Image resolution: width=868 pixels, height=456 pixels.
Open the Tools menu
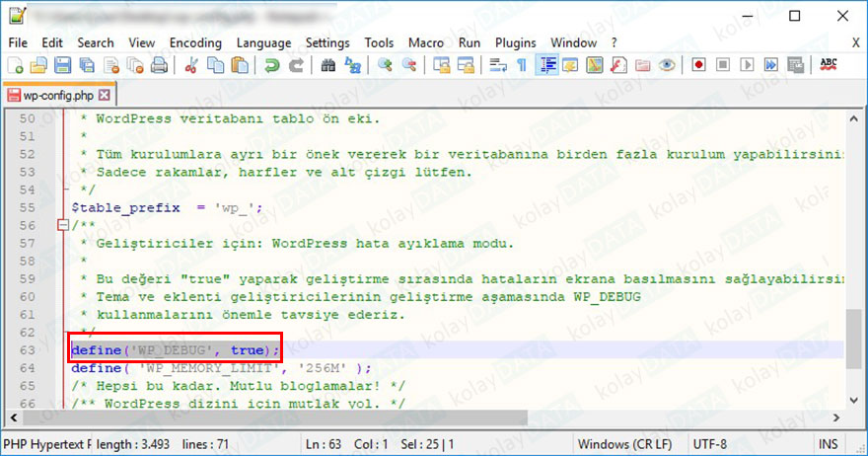[x=379, y=42]
